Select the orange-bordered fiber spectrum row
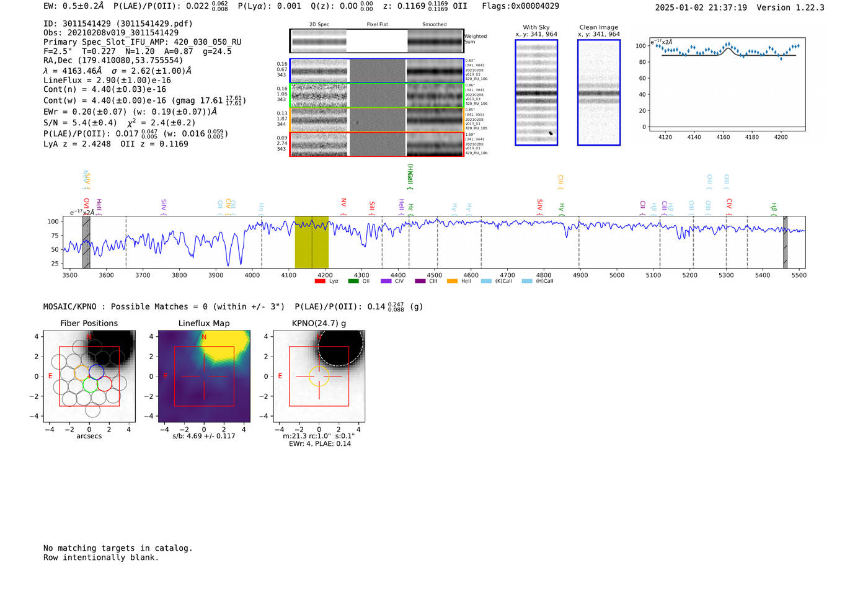Image resolution: width=868 pixels, height=591 pixels. (376, 120)
